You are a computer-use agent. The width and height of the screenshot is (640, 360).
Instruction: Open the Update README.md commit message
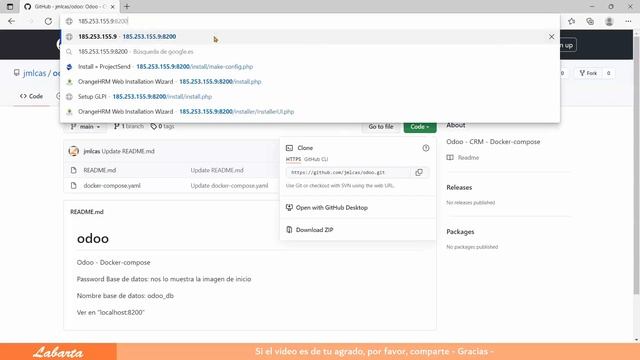128,151
